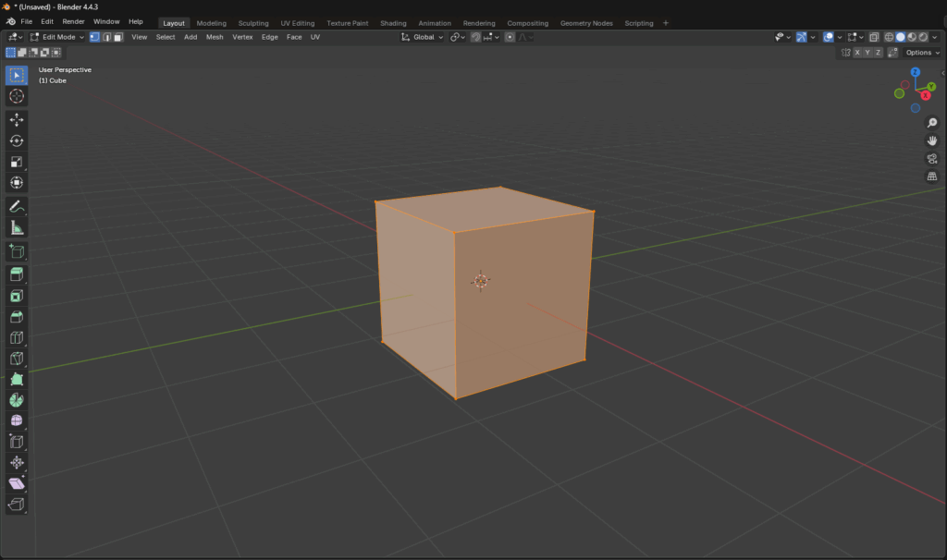
Task: Enable vertex select mode
Action: point(95,37)
